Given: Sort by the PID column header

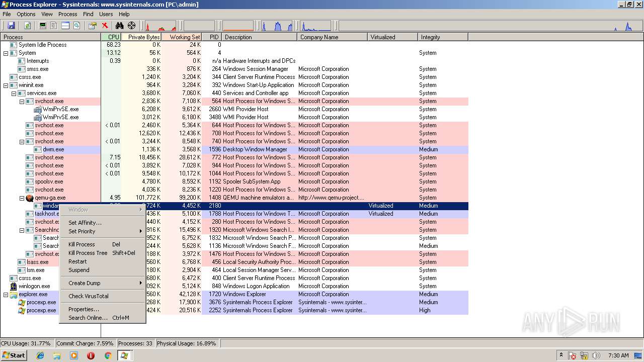Looking at the screenshot, I should tap(212, 37).
